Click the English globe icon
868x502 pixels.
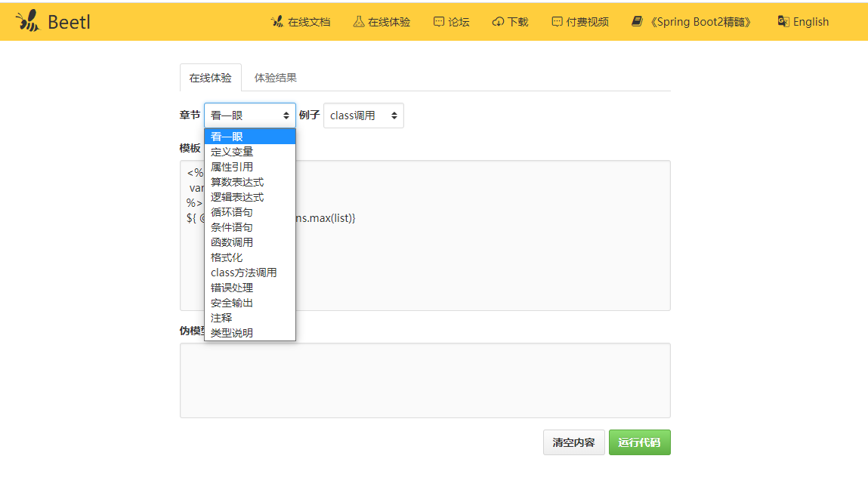tap(783, 22)
